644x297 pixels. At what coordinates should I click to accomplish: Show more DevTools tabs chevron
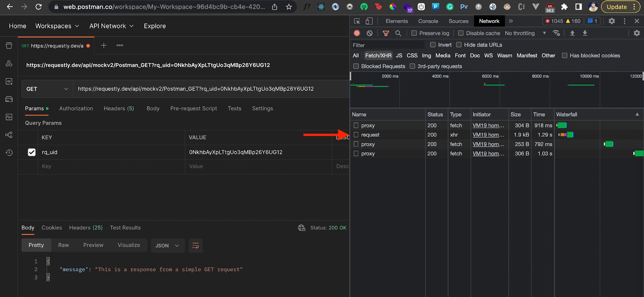[511, 21]
